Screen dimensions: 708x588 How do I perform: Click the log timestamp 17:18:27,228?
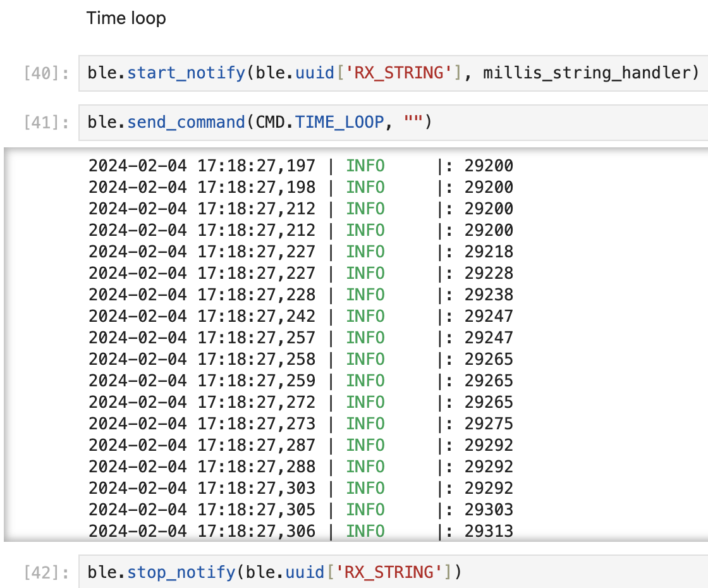click(x=257, y=295)
